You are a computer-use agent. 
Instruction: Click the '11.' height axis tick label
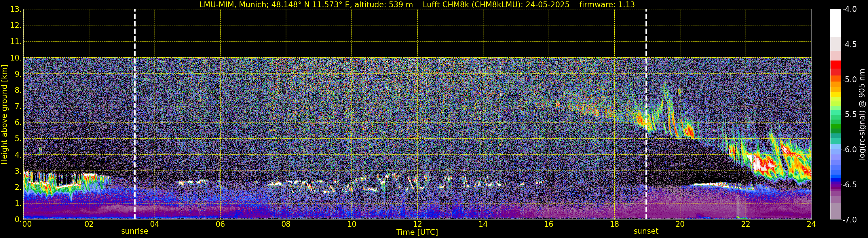coord(16,42)
